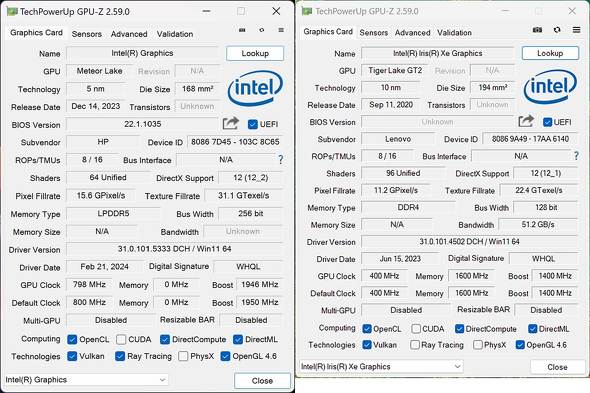This screenshot has height=393, width=590.
Task: Toggle Ray Tracing checkbox in right window
Action: point(415,345)
